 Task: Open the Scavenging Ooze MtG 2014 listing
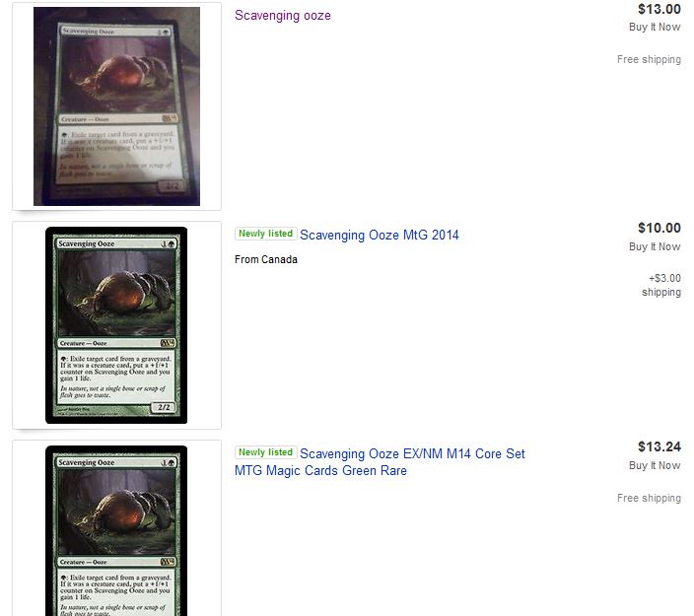379,235
